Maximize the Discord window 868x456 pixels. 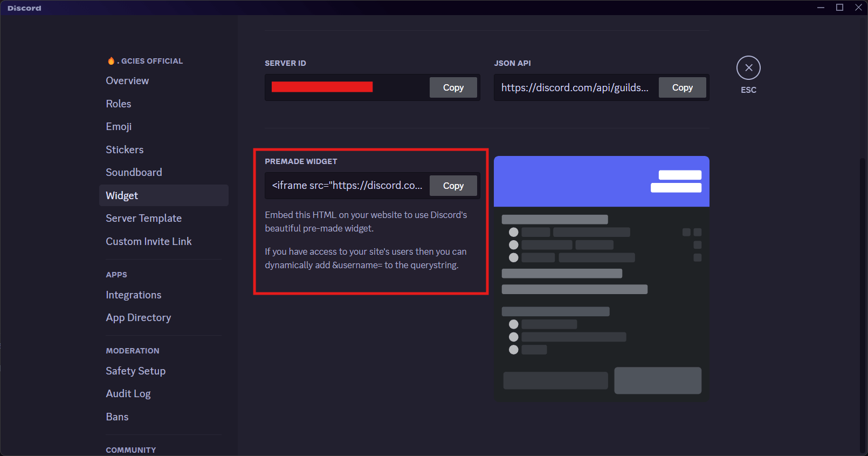pyautogui.click(x=839, y=8)
